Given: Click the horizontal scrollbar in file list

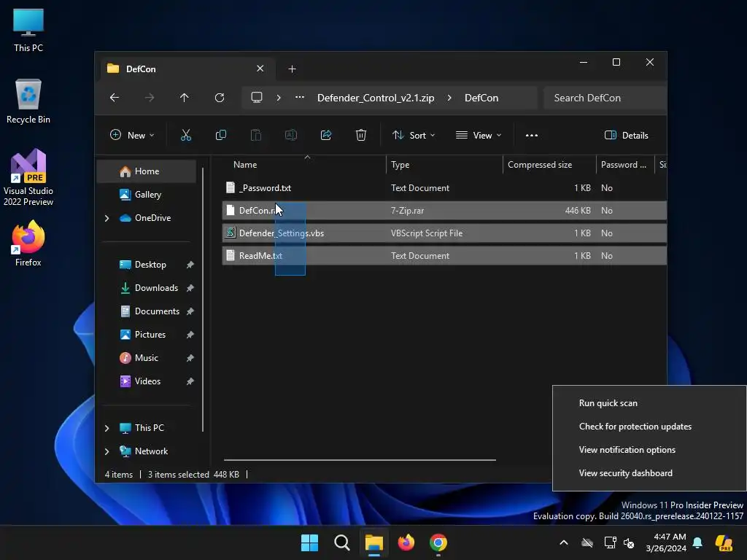Looking at the screenshot, I should [x=360, y=460].
